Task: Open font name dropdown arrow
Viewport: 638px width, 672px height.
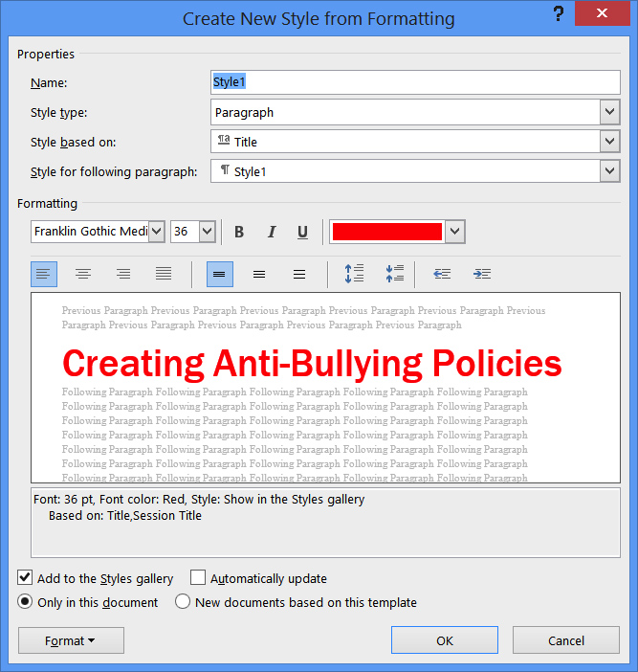Action: pyautogui.click(x=157, y=232)
